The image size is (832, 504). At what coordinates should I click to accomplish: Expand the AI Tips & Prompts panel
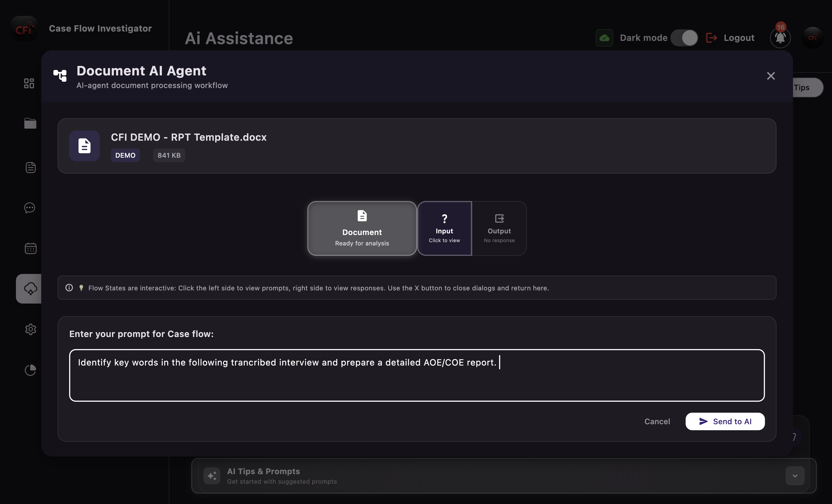click(795, 476)
